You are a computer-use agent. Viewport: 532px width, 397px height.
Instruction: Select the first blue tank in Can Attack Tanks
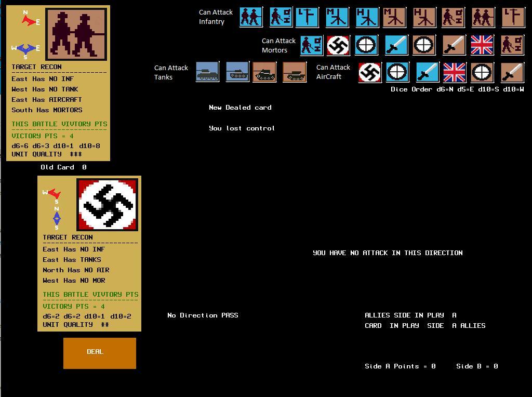click(207, 72)
